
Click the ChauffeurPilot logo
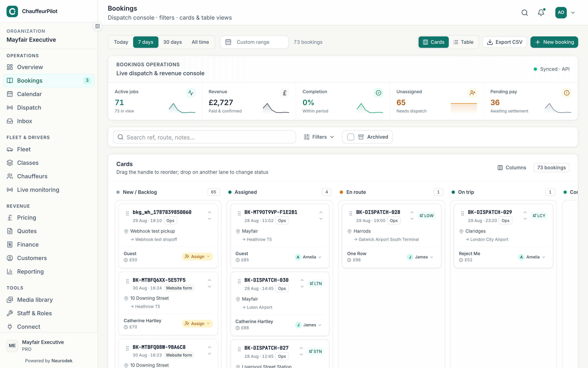coord(12,11)
